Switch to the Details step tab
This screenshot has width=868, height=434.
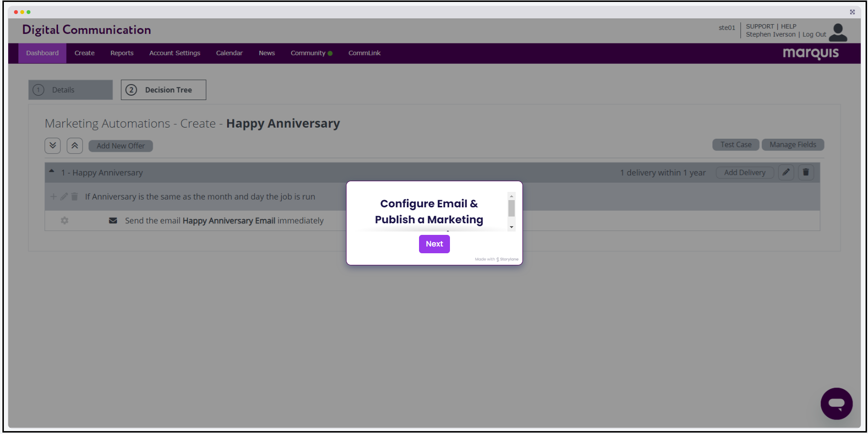click(x=71, y=90)
